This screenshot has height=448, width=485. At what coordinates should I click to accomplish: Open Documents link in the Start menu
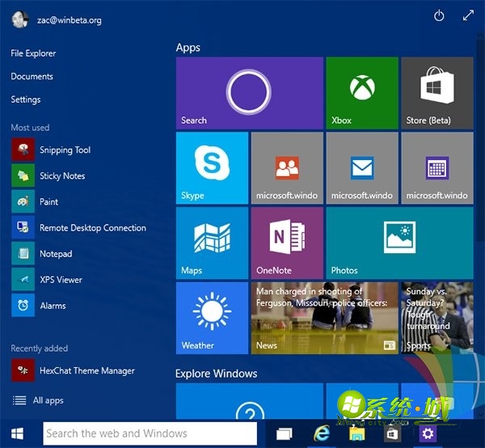point(32,77)
